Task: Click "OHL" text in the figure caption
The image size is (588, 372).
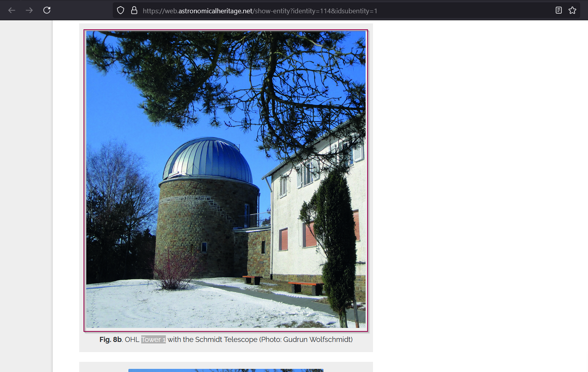Action: (x=132, y=340)
